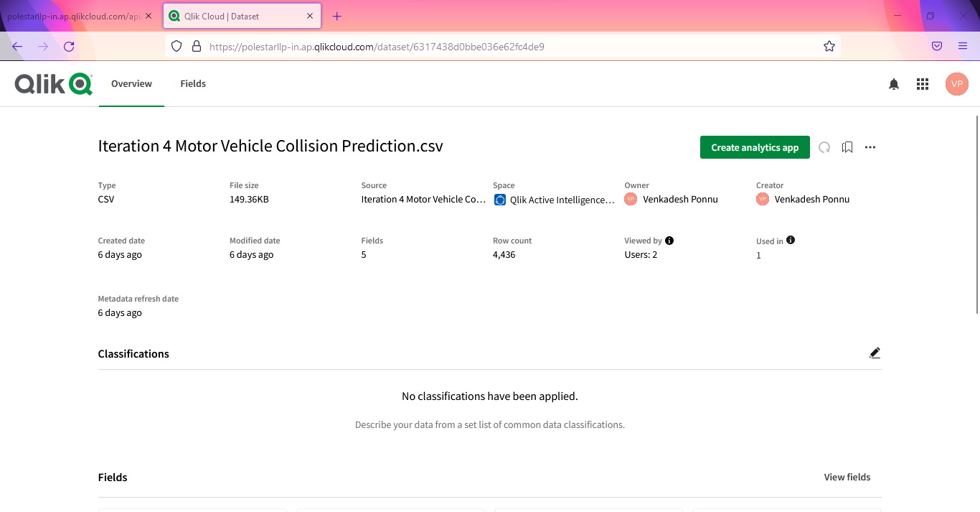The width and height of the screenshot is (980, 512).
Task: Click the Viewed by info icon
Action: (669, 241)
